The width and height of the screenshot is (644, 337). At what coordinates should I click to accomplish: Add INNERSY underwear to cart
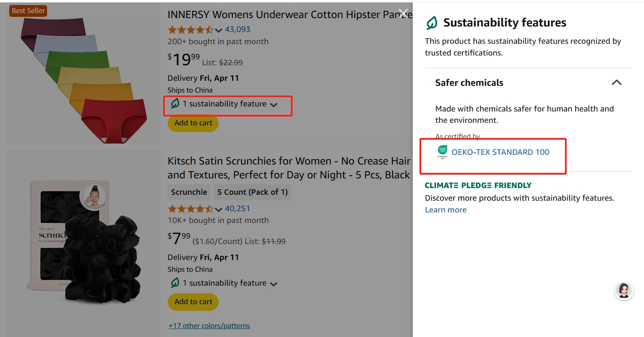point(193,123)
